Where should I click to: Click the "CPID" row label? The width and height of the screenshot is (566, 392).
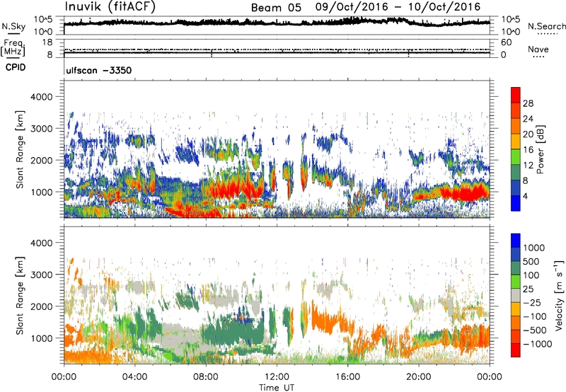tap(16, 67)
